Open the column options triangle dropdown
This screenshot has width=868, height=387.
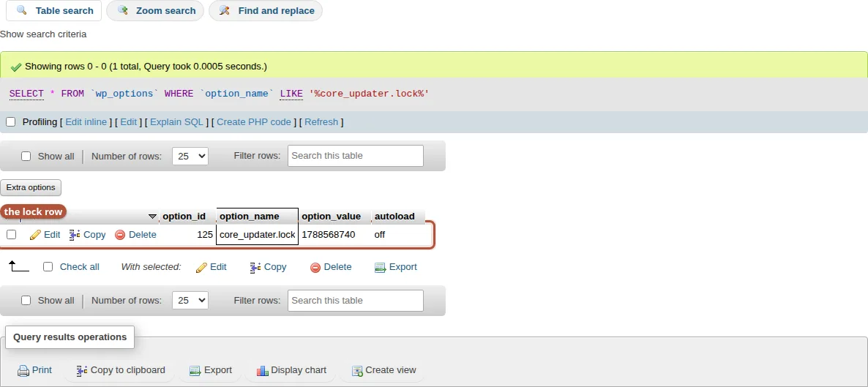153,217
